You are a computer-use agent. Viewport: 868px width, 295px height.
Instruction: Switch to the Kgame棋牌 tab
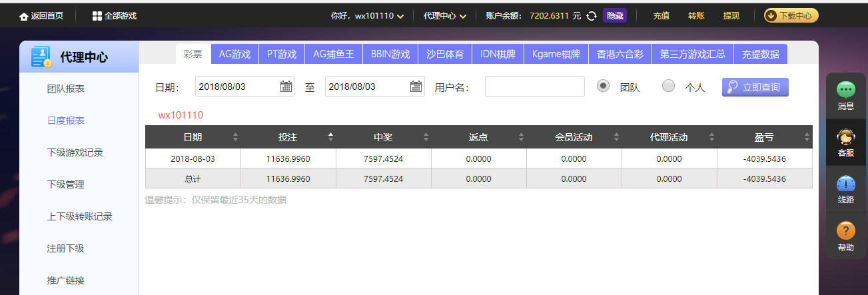pyautogui.click(x=556, y=54)
